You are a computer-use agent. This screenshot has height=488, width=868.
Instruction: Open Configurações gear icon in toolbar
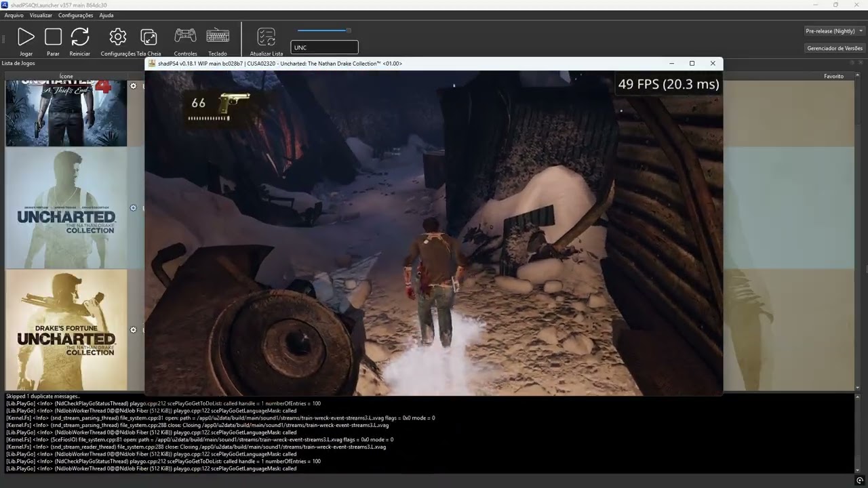click(118, 37)
